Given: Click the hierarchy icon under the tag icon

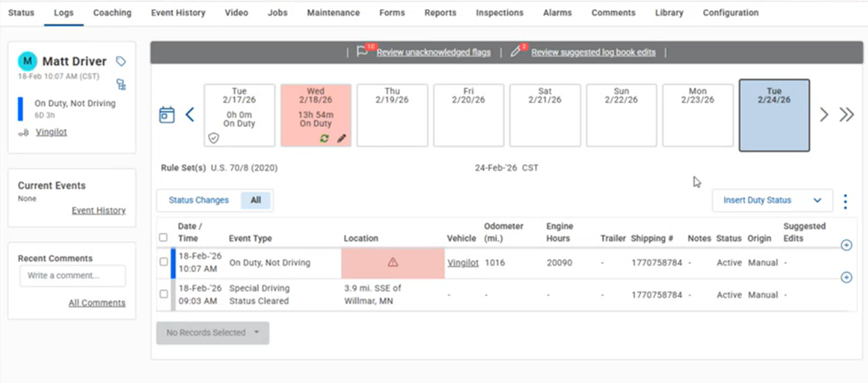Looking at the screenshot, I should point(121,84).
